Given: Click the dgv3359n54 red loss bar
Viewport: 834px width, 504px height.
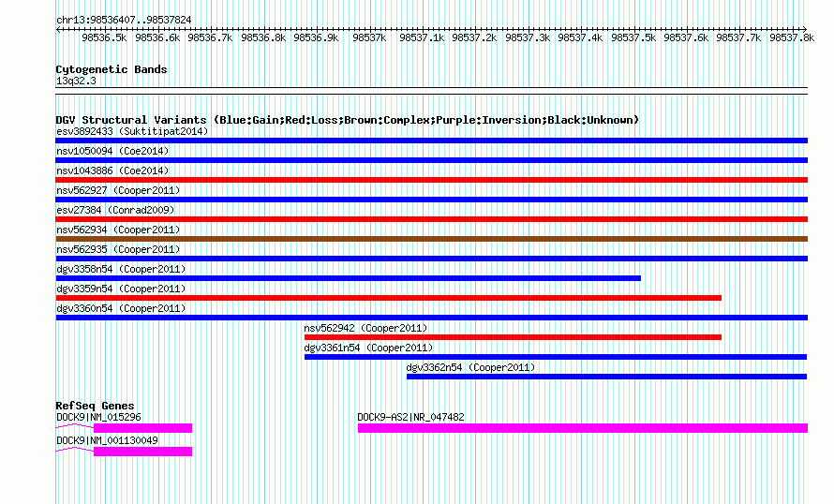Looking at the screenshot, I should [x=388, y=298].
